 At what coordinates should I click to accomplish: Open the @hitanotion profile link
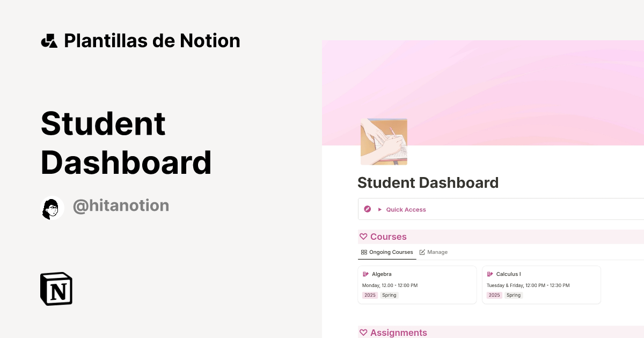(121, 206)
